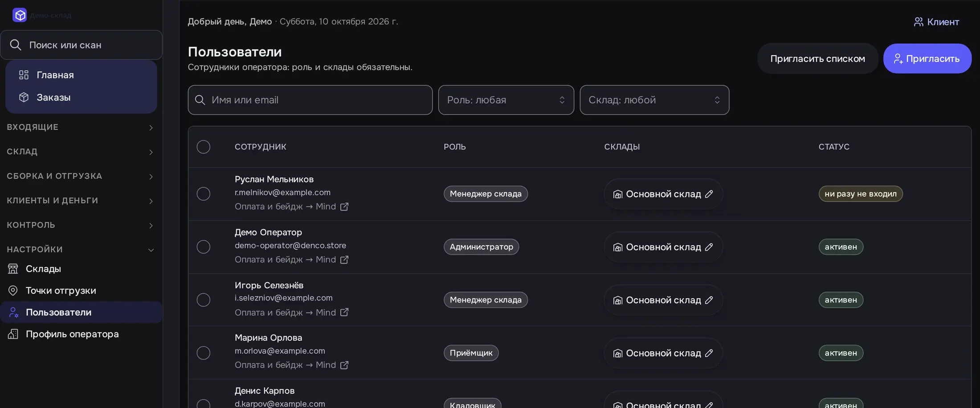
Task: Click the Профиль оператора building icon
Action: click(x=13, y=334)
